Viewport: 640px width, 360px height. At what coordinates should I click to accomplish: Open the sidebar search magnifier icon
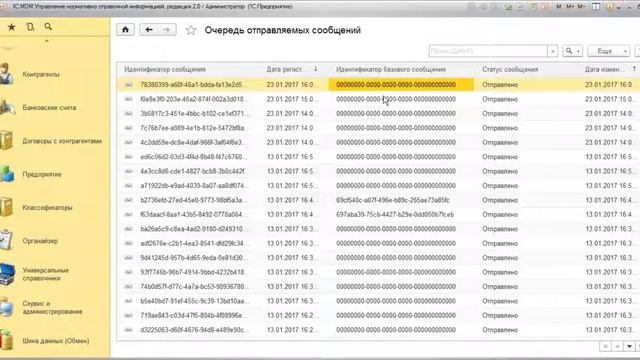tap(48, 27)
